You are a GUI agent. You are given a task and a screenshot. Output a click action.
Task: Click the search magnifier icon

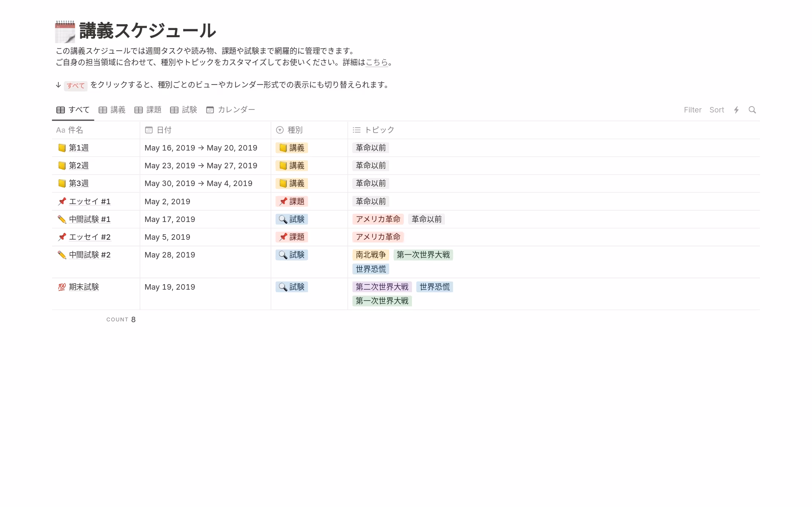[752, 110]
